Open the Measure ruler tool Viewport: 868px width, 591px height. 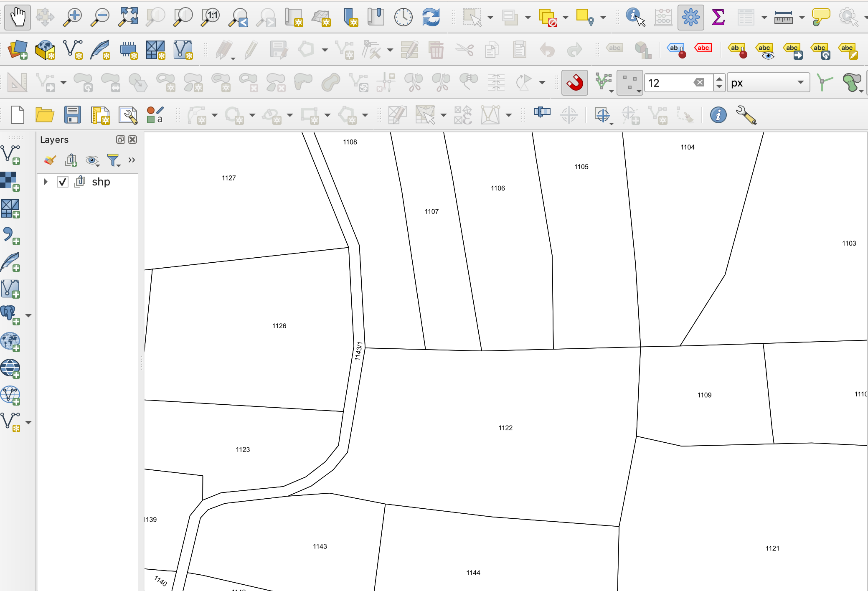point(783,17)
